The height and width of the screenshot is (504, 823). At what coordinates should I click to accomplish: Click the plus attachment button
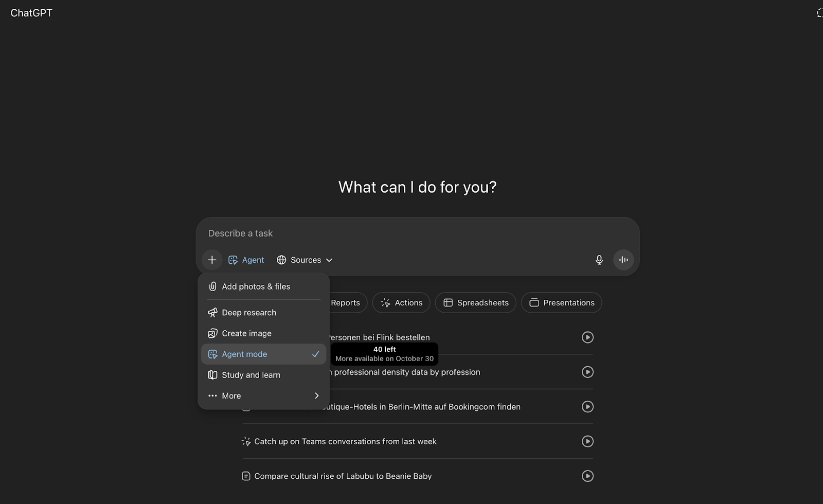click(x=212, y=260)
